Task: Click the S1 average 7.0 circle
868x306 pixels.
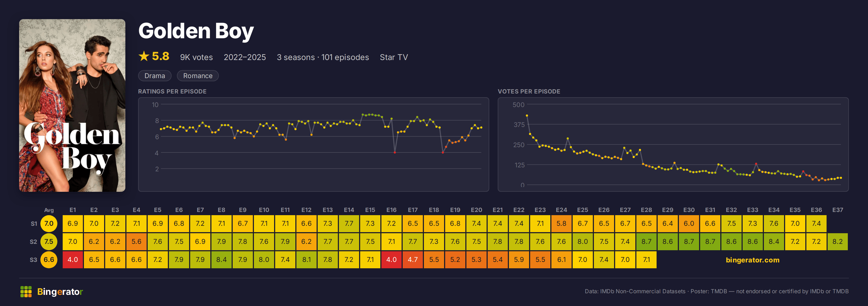Action: (x=49, y=223)
